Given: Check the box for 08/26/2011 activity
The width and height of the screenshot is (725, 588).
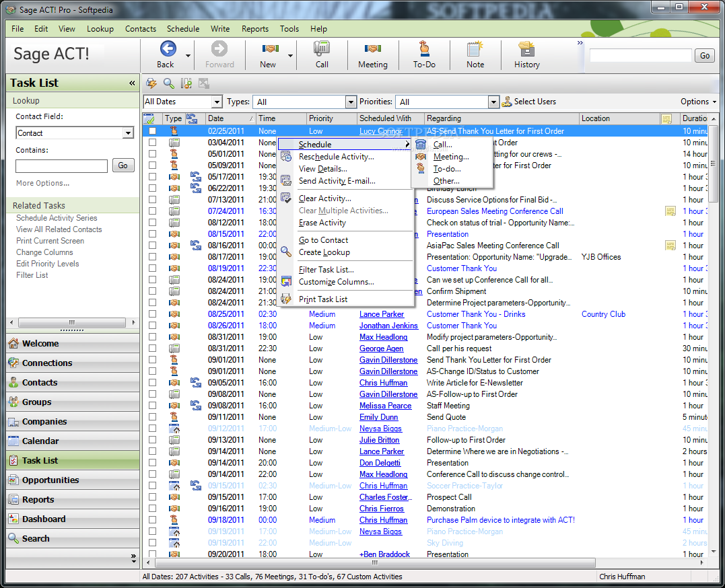Looking at the screenshot, I should click(x=152, y=326).
